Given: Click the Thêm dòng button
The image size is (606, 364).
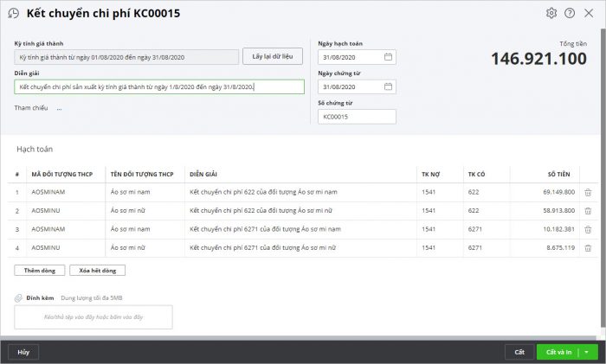Looking at the screenshot, I should coord(39,271).
